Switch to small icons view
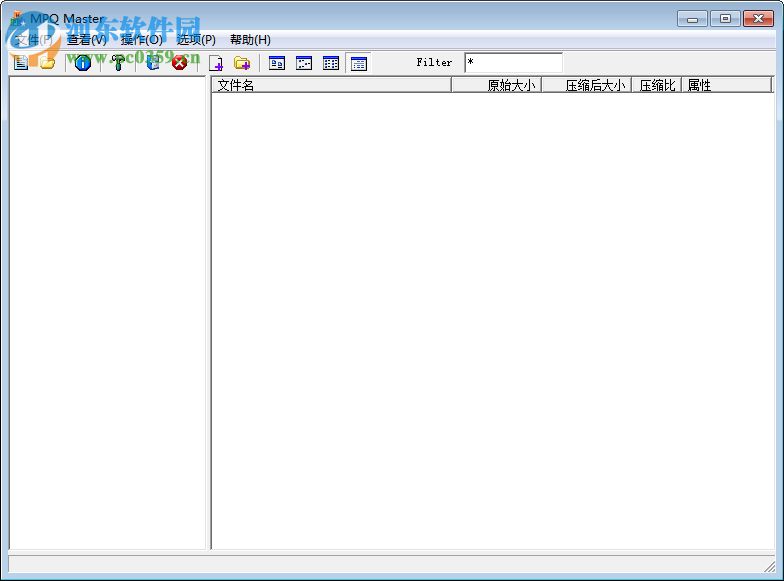The image size is (784, 581). (x=304, y=63)
